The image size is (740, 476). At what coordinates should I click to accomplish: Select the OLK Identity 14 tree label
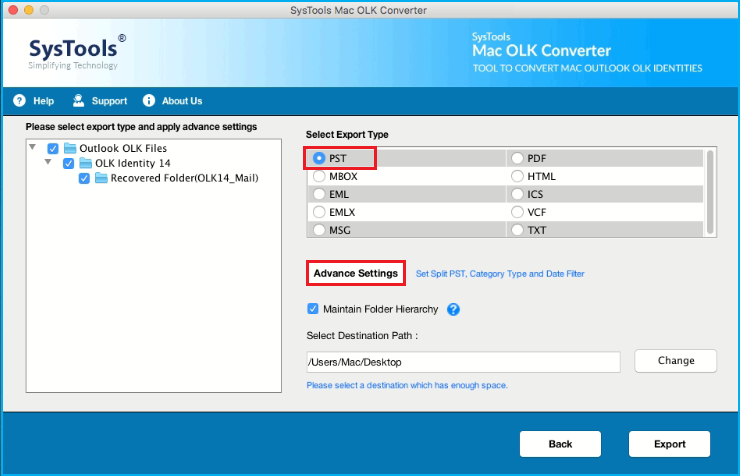pos(133,163)
